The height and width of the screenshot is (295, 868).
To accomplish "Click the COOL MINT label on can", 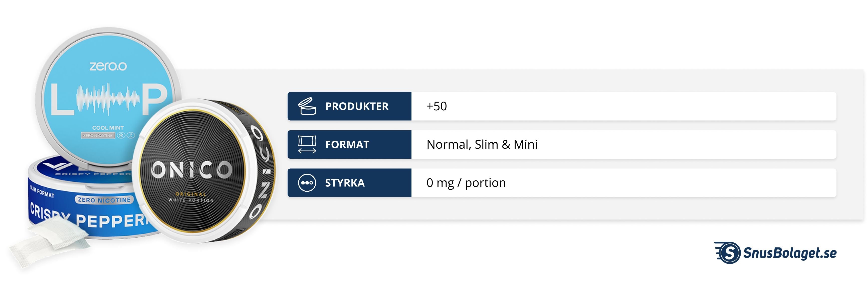I will click(108, 128).
